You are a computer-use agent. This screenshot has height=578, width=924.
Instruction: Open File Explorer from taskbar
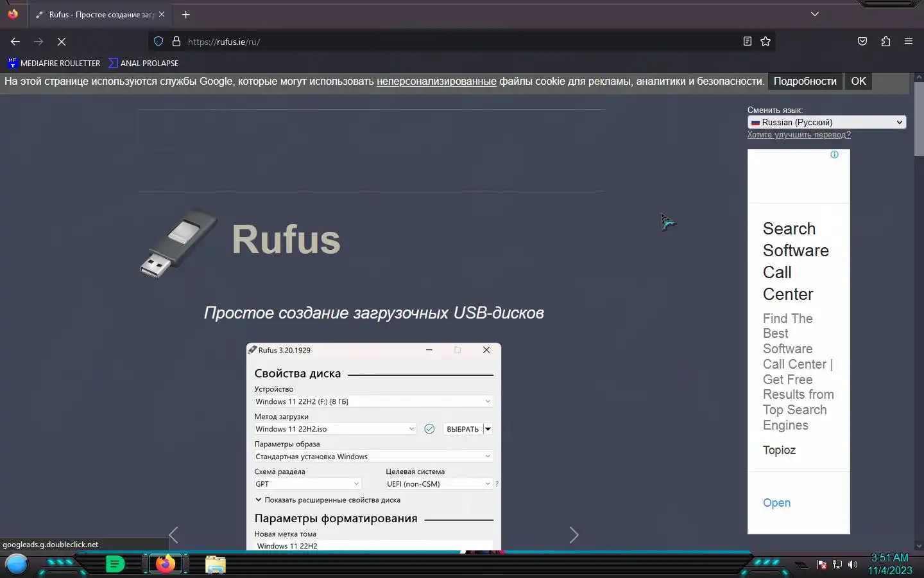216,565
